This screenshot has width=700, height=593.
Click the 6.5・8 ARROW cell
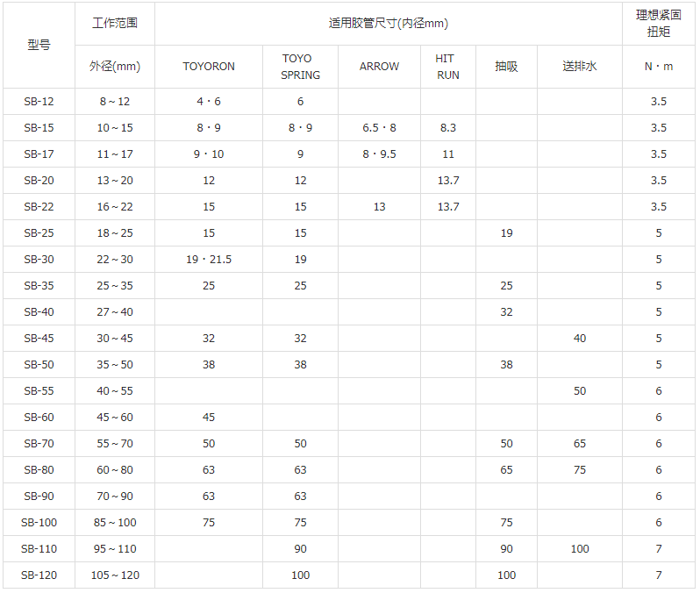[x=380, y=128]
